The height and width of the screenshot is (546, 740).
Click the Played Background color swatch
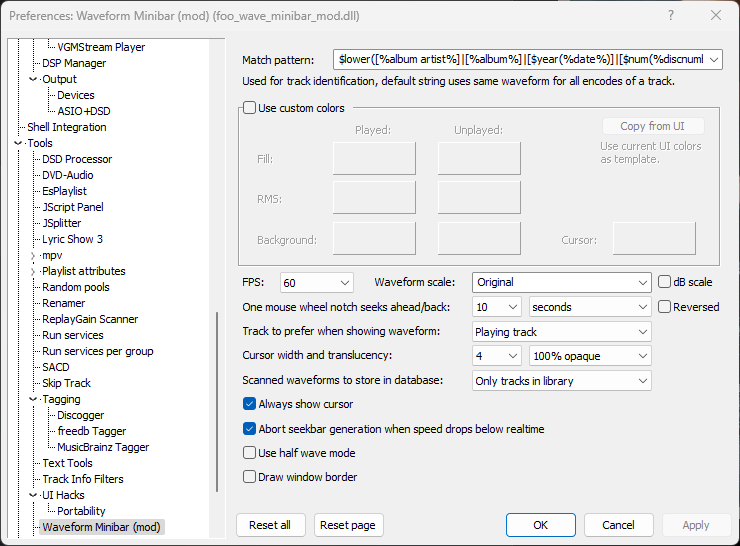(374, 238)
